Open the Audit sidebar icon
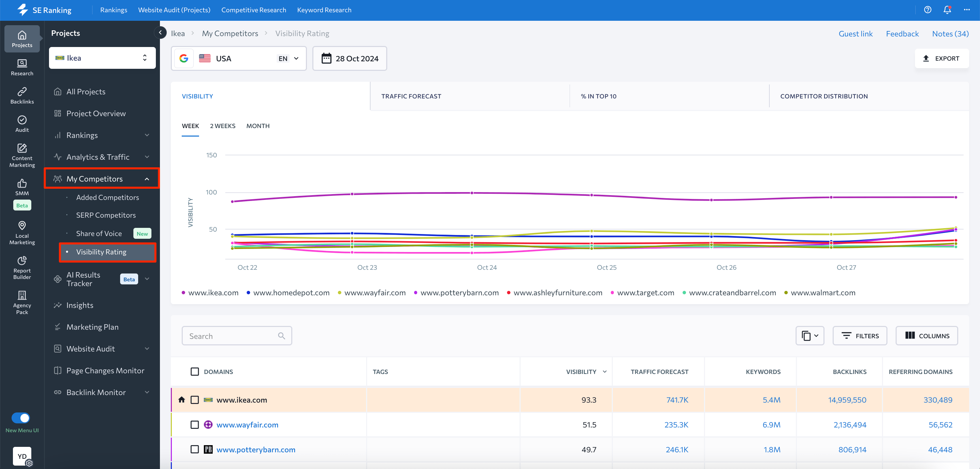The height and width of the screenshot is (469, 980). coord(22,124)
